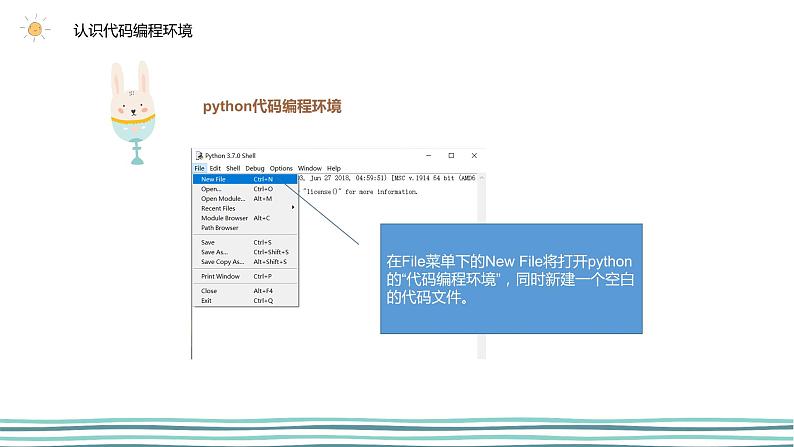Viewport: 794px width, 447px height.
Task: Click the sun icon beside the slide title
Action: pos(35,29)
